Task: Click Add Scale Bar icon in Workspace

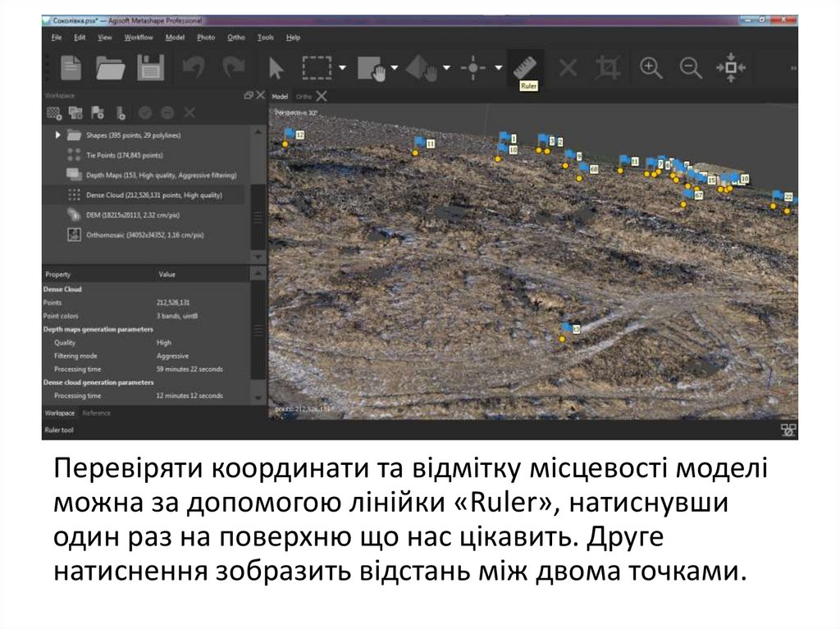Action: point(121,113)
